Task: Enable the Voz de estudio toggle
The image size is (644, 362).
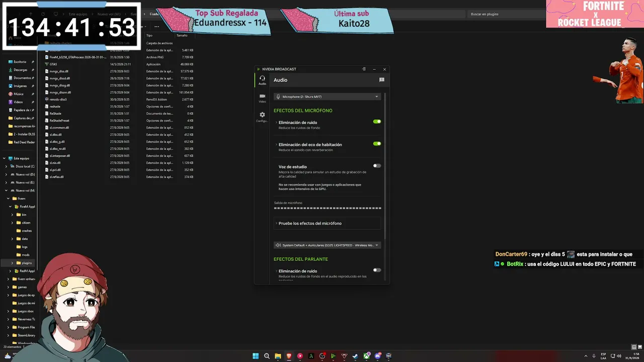Action: [377, 166]
